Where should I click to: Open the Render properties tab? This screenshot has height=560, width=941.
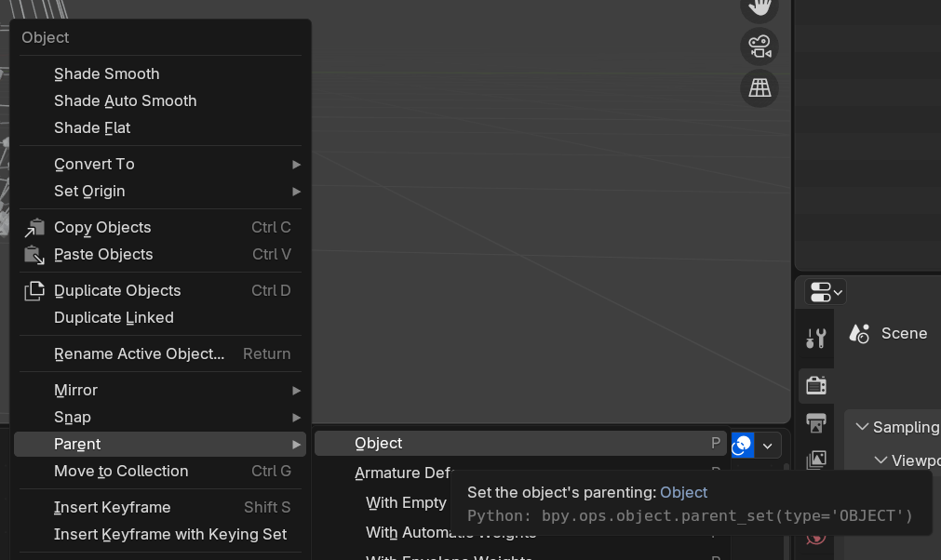click(x=815, y=385)
